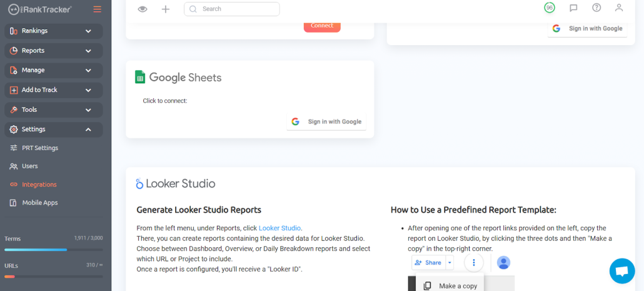Expand the Tools menu chevron
This screenshot has height=291, width=644.
[x=88, y=110]
